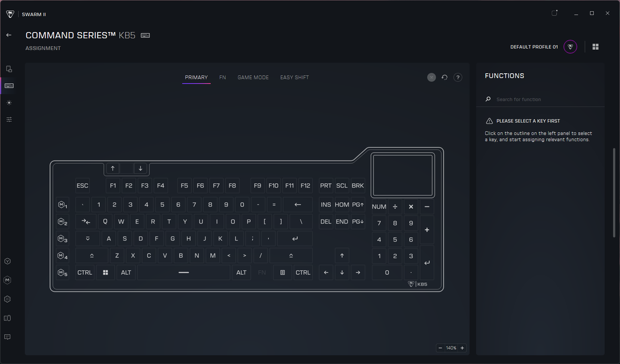Switch to the GAME MODE tab
620x364 pixels.
(253, 77)
